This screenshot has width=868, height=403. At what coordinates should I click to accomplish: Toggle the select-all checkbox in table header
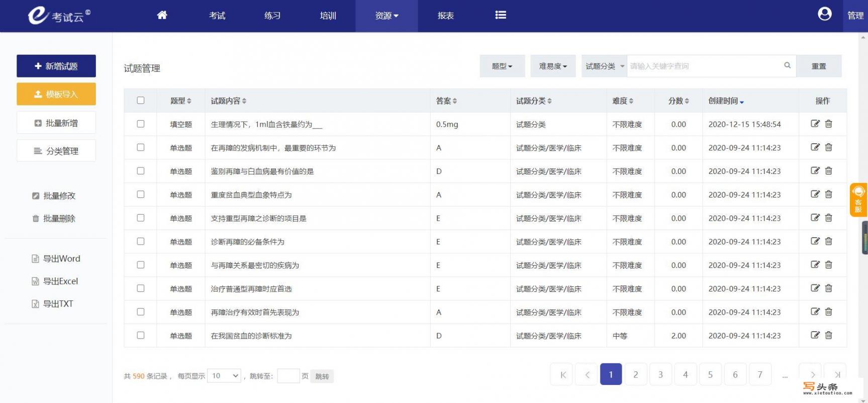pyautogui.click(x=141, y=100)
